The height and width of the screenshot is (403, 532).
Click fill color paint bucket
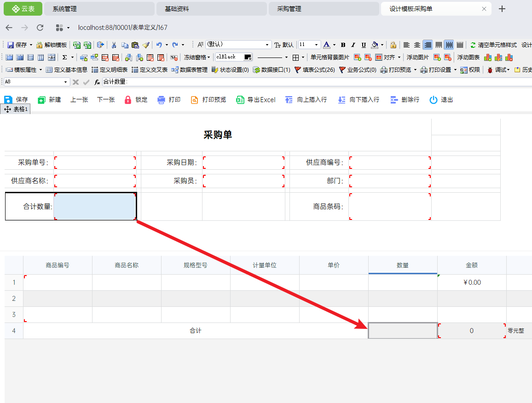(x=375, y=45)
